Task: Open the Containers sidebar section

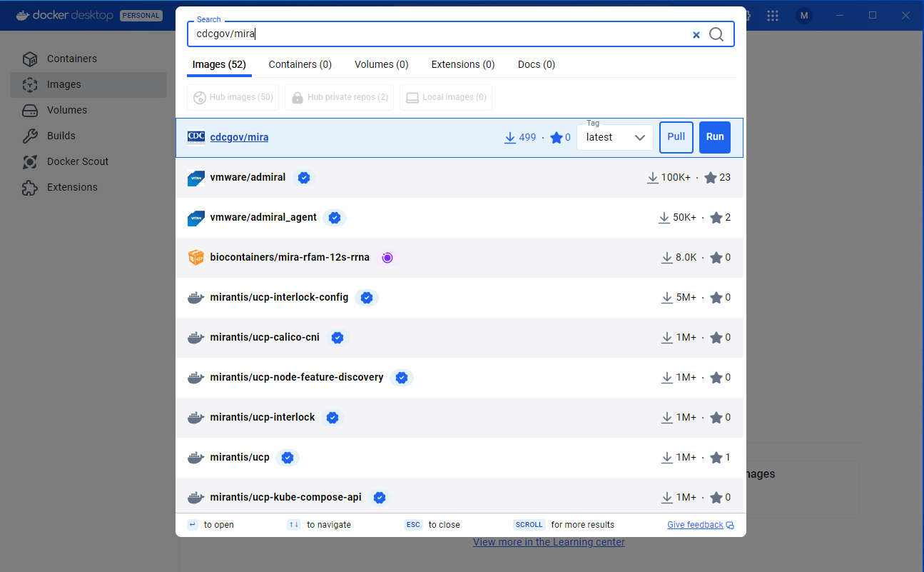Action: pyautogui.click(x=88, y=59)
